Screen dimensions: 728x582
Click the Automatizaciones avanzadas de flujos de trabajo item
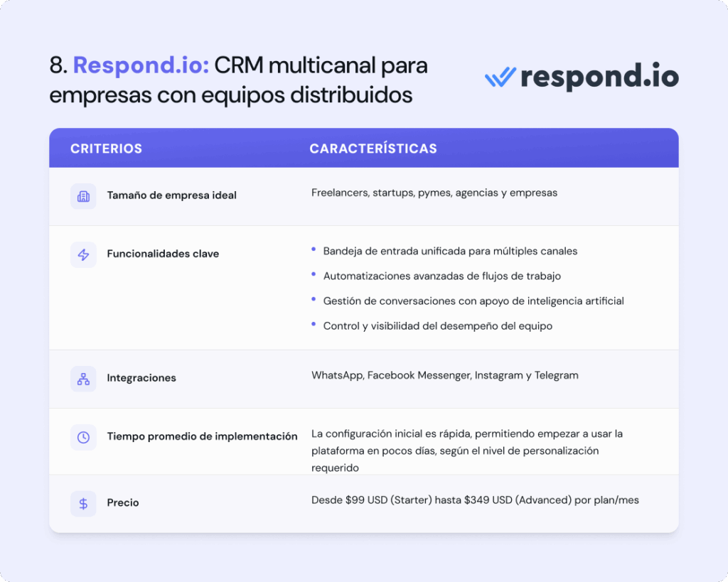tap(442, 276)
